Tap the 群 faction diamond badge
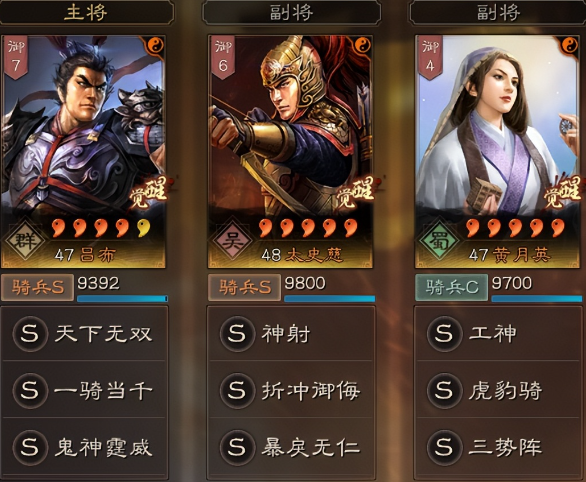 (x=25, y=240)
